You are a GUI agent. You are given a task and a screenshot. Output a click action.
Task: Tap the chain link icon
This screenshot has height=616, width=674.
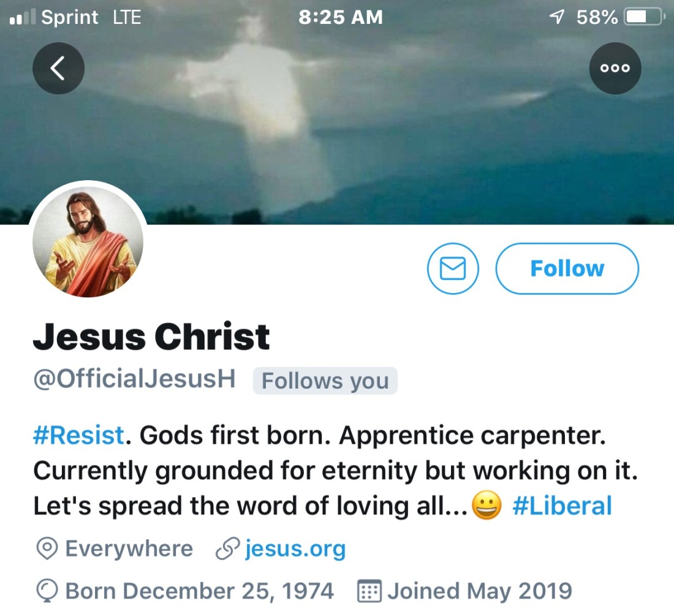pyautogui.click(x=227, y=549)
